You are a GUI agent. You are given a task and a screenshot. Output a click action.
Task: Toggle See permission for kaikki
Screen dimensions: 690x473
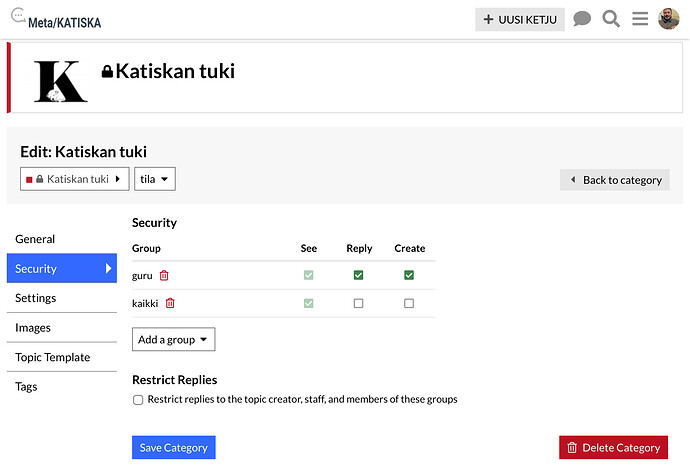click(x=308, y=303)
